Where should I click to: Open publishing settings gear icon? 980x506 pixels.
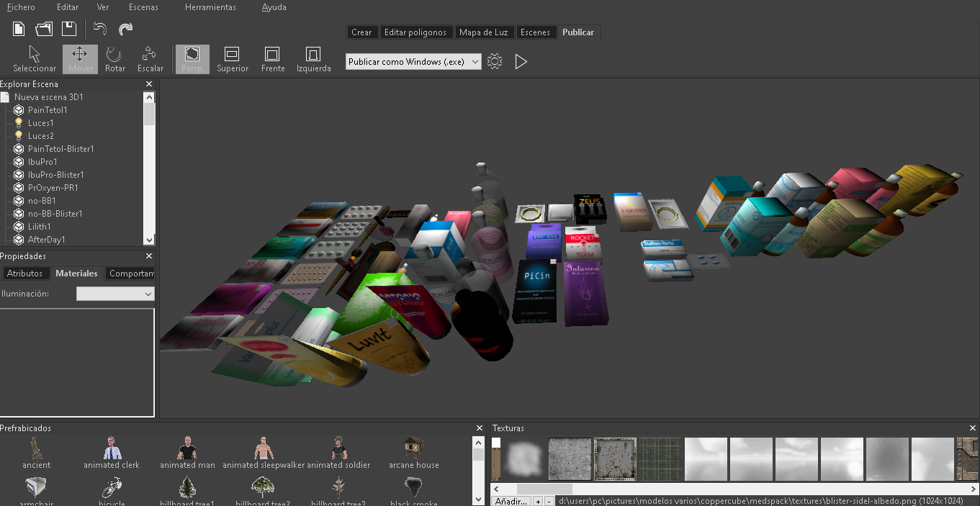point(494,61)
